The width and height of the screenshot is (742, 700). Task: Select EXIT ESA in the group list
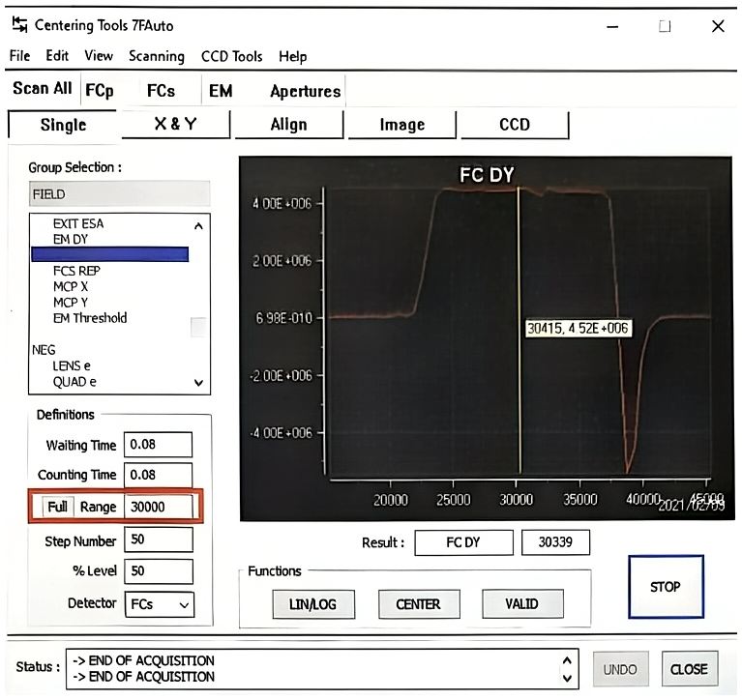(78, 223)
